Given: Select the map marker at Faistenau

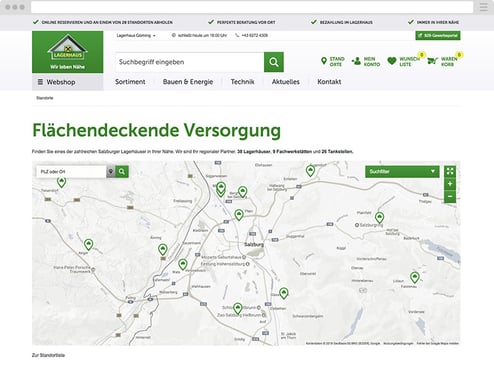Looking at the screenshot, I should [x=415, y=278].
